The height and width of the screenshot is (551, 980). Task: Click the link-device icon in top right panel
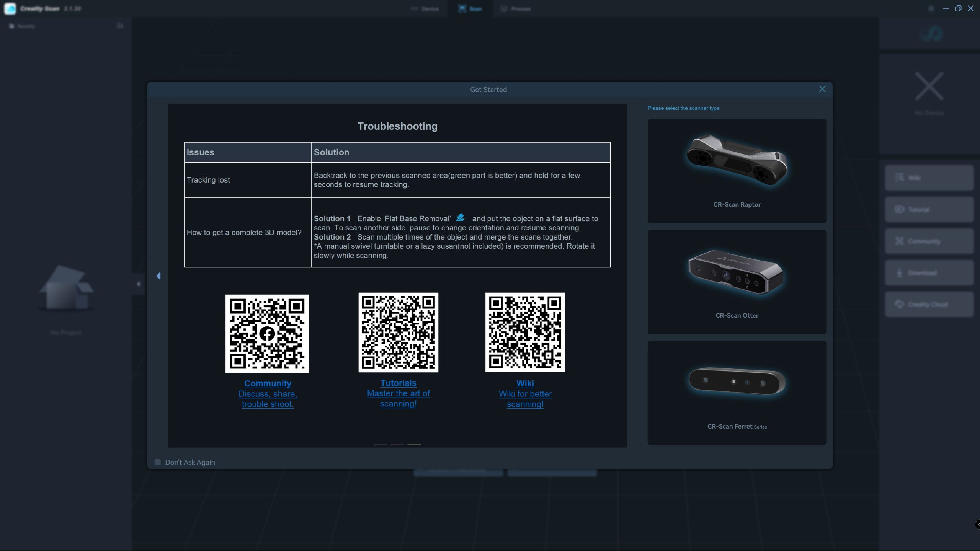click(x=931, y=34)
